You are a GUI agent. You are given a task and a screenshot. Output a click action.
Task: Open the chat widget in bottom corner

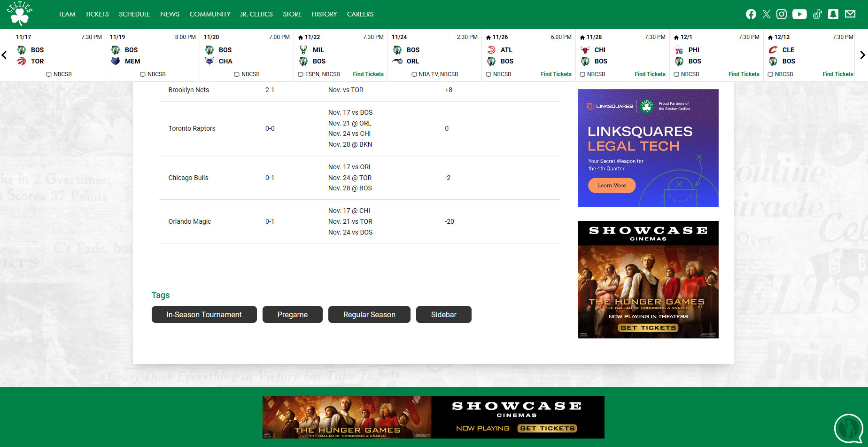[848, 428]
